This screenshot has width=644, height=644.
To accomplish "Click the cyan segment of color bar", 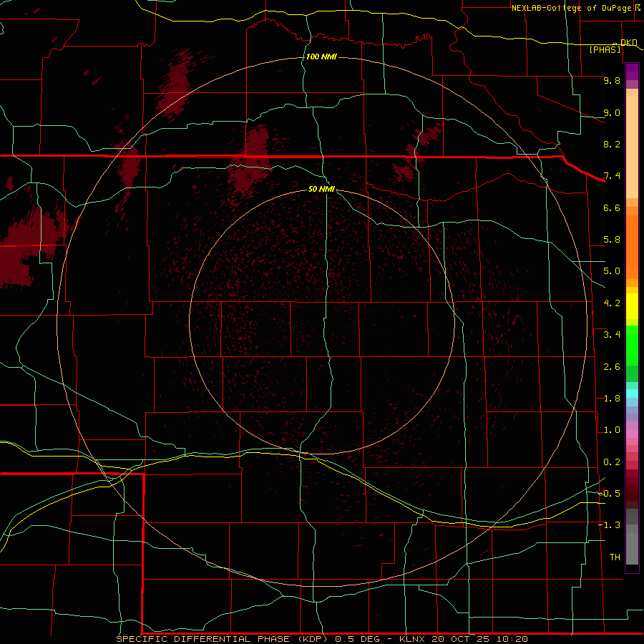I will pos(632,394).
